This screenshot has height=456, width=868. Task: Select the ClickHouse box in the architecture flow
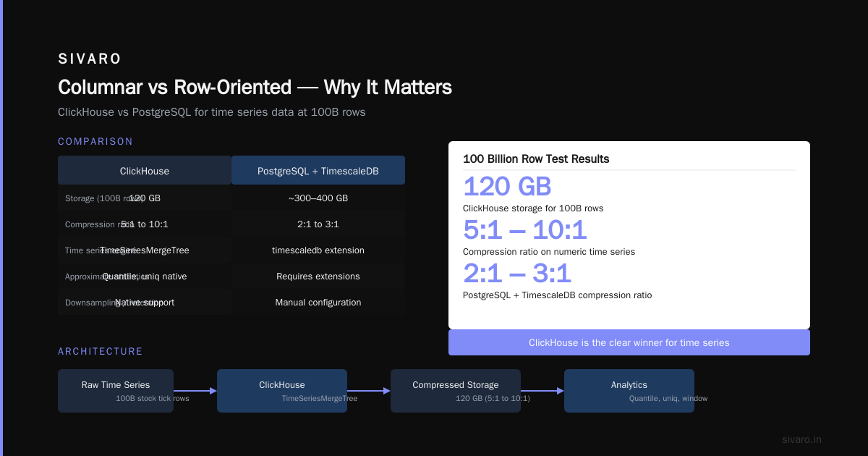(282, 391)
